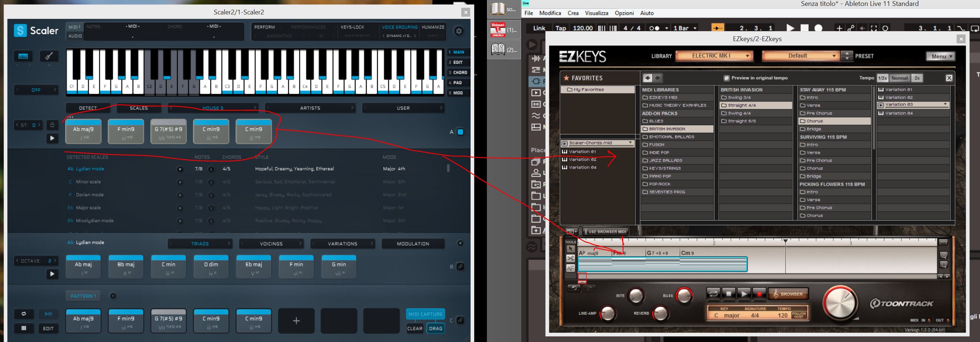Click the link icon for section B

click(x=460, y=267)
